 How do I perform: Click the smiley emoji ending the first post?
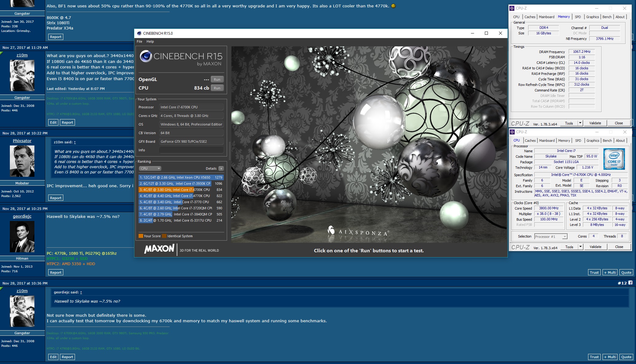tap(393, 6)
